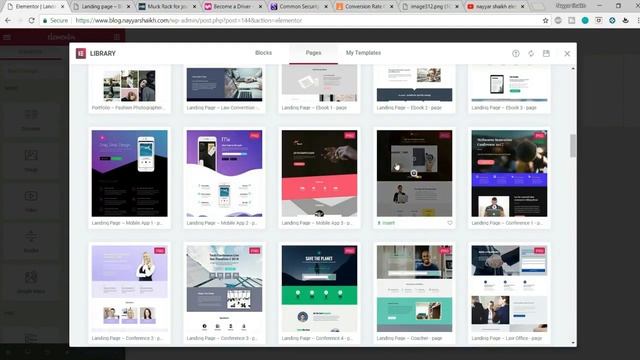Click the save template icon in library header
640x360 pixels.
546,53
